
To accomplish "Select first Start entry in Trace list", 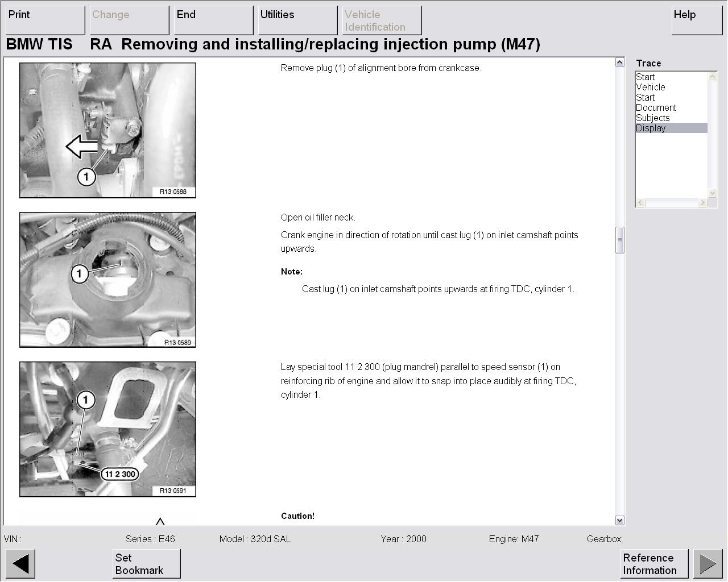I will [x=671, y=77].
